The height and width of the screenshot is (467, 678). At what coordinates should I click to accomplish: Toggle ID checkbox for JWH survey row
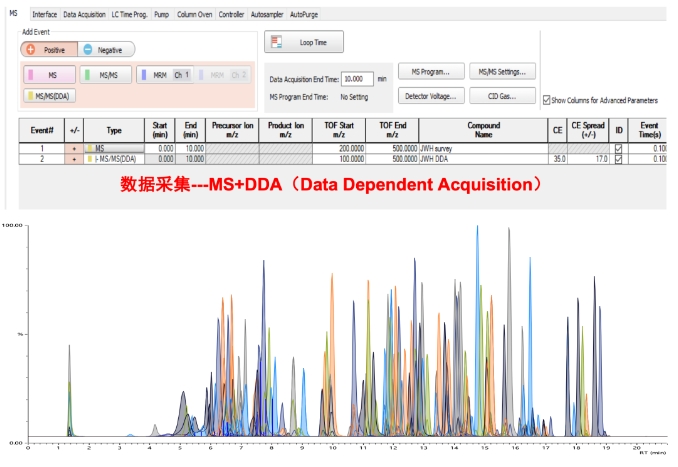click(617, 148)
